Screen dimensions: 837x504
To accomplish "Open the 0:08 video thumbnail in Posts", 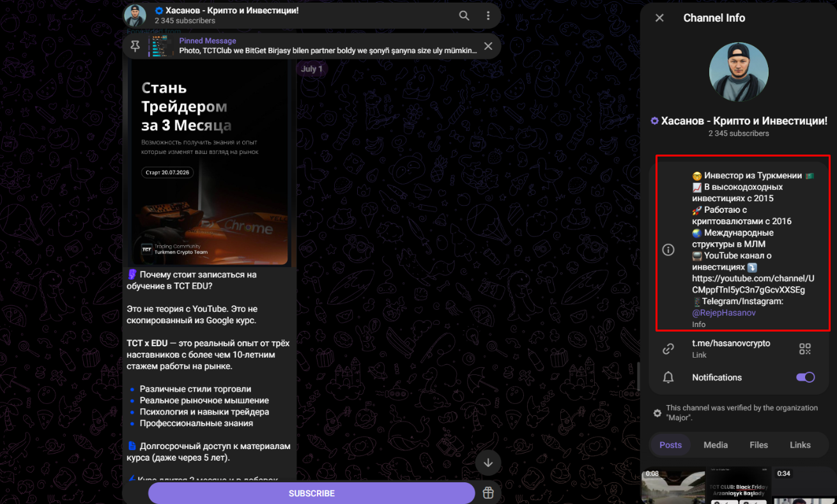I will coord(673,485).
